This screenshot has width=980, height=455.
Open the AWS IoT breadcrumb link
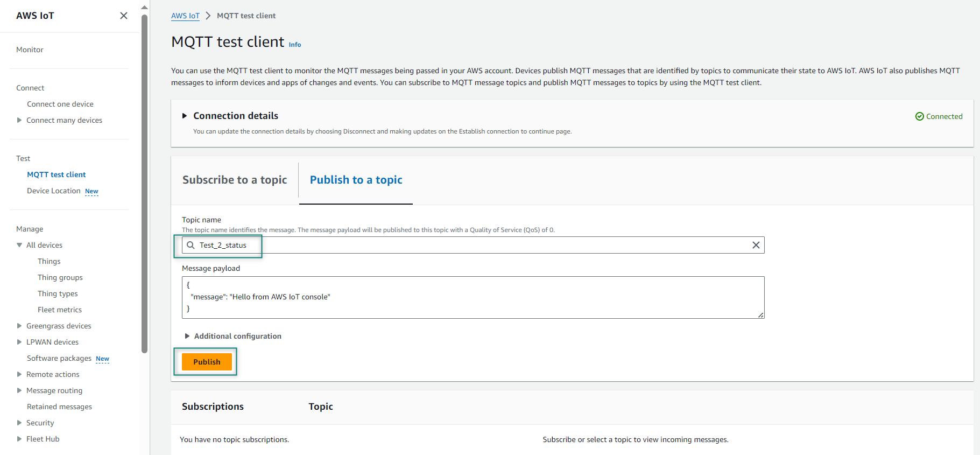(185, 16)
